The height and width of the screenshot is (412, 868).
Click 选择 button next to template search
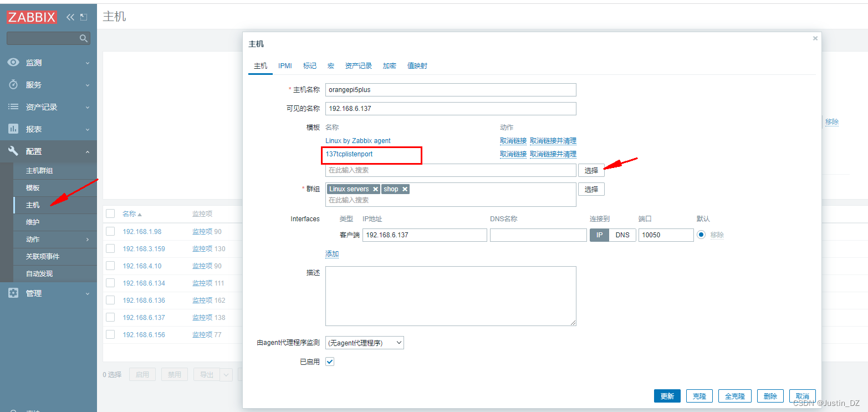coord(591,170)
